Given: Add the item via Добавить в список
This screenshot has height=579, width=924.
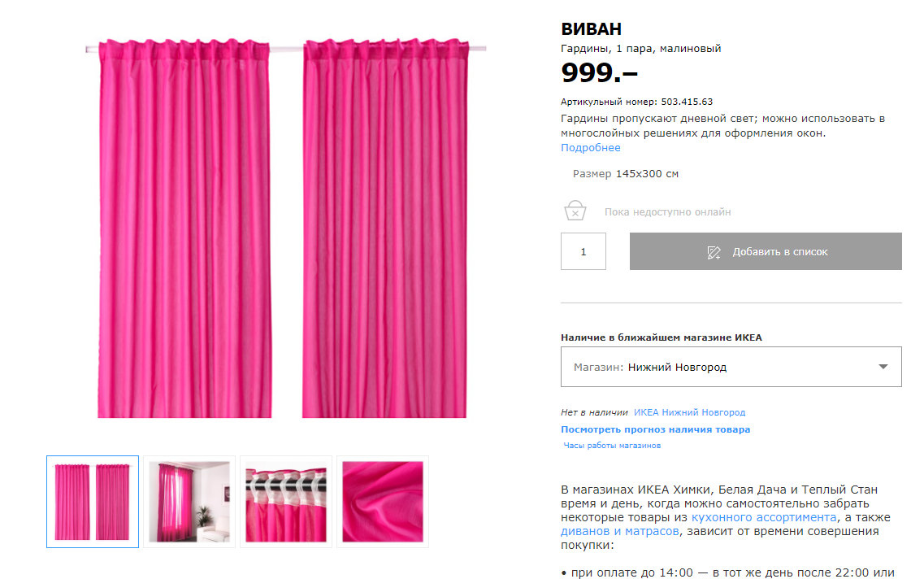Looking at the screenshot, I should coord(766,251).
